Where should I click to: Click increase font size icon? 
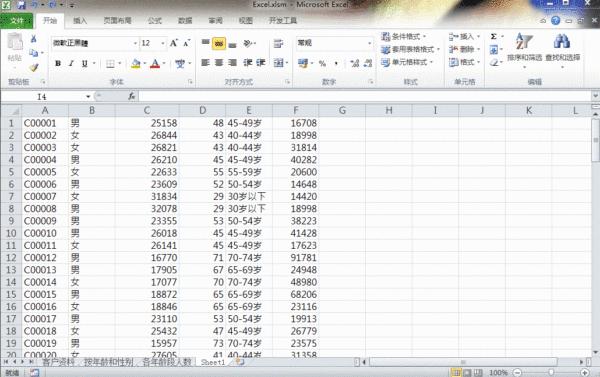pos(174,43)
